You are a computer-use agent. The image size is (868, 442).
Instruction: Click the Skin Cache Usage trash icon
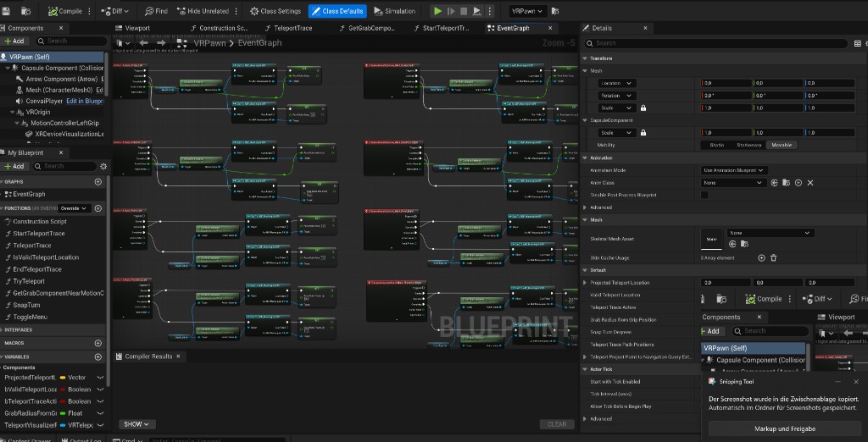(774, 257)
